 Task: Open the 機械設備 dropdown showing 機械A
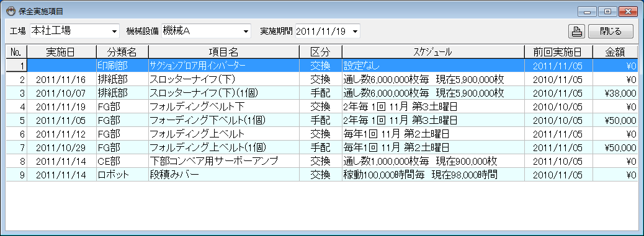(x=206, y=31)
